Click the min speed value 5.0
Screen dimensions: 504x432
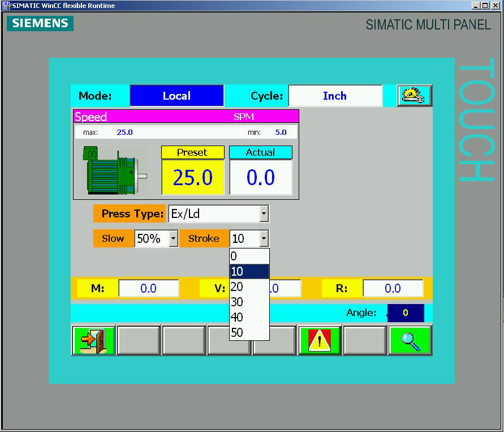coord(281,132)
